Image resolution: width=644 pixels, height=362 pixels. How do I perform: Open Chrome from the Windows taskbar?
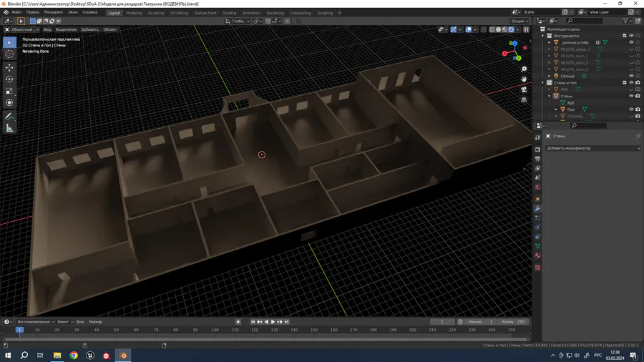74,355
